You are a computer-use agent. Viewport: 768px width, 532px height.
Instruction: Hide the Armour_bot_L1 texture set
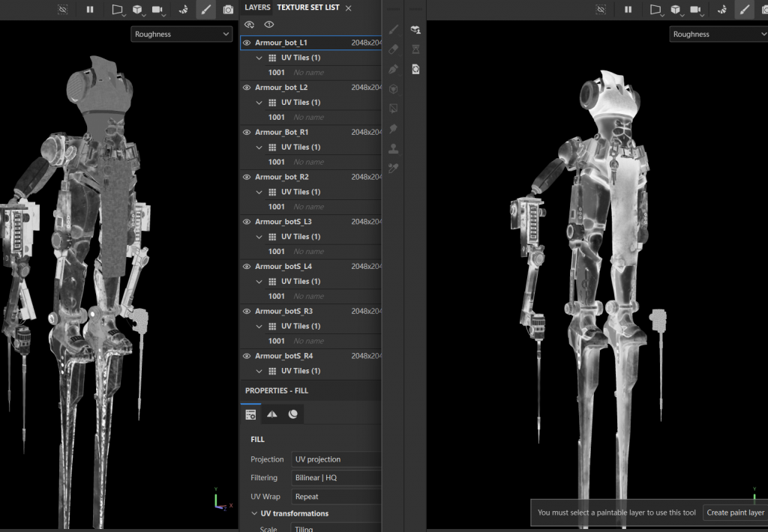click(x=247, y=43)
